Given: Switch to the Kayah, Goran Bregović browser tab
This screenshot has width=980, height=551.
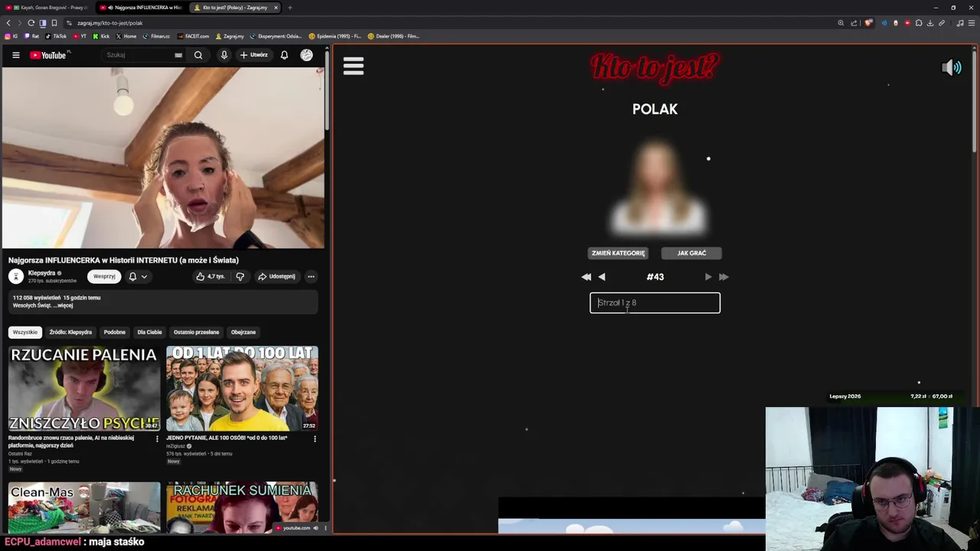Looking at the screenshot, I should click(47, 8).
